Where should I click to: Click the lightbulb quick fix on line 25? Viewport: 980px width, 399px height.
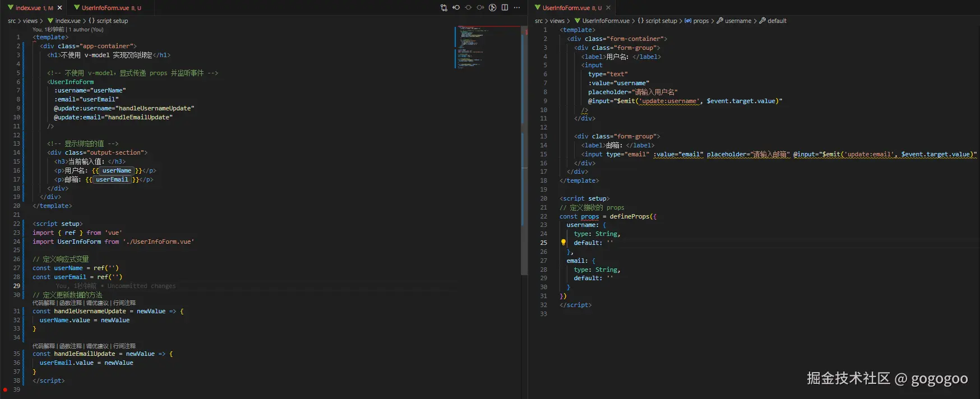pyautogui.click(x=563, y=243)
